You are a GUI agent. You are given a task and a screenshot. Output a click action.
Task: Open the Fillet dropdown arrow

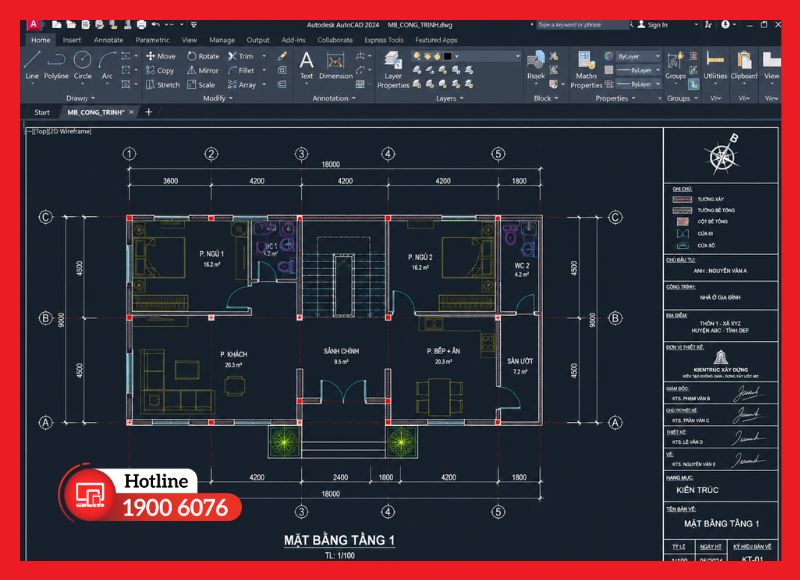[264, 70]
